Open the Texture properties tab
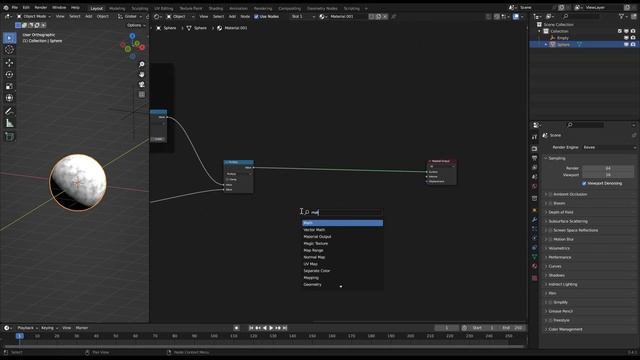Image resolution: width=640 pixels, height=360 pixels. 534,278
